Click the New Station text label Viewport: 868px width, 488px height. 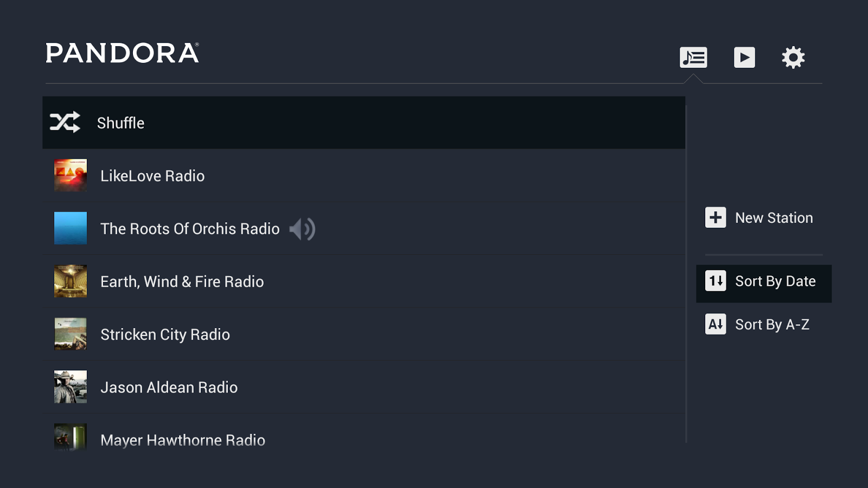[774, 217]
